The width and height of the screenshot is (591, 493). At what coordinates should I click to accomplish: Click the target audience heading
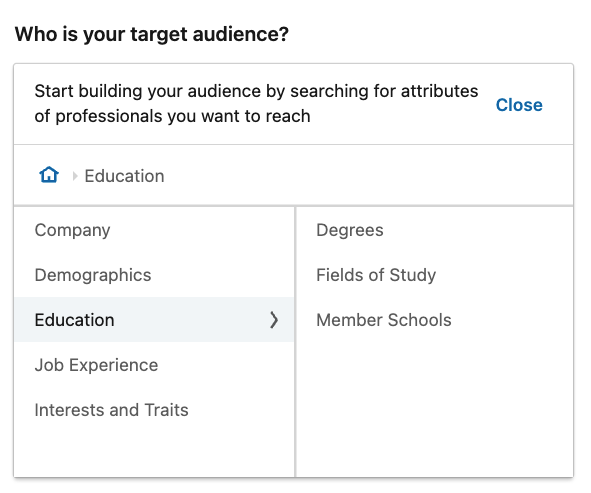[x=152, y=34]
